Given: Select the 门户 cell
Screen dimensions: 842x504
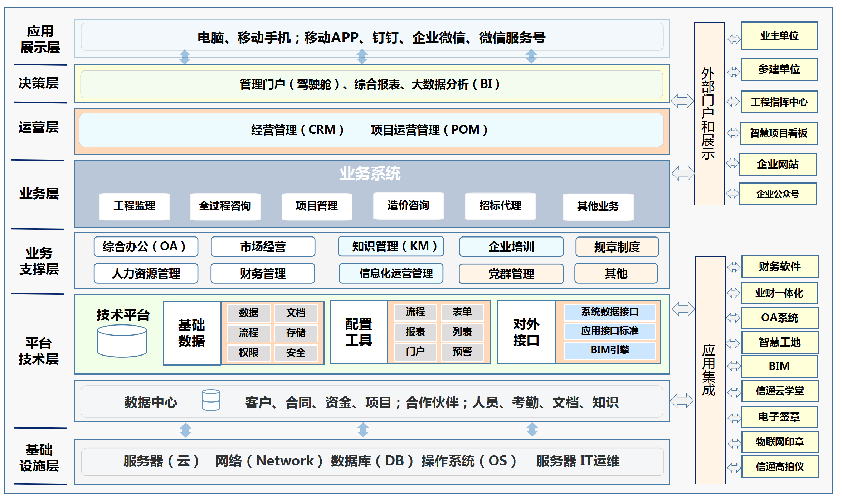Looking at the screenshot, I should pyautogui.click(x=415, y=352).
